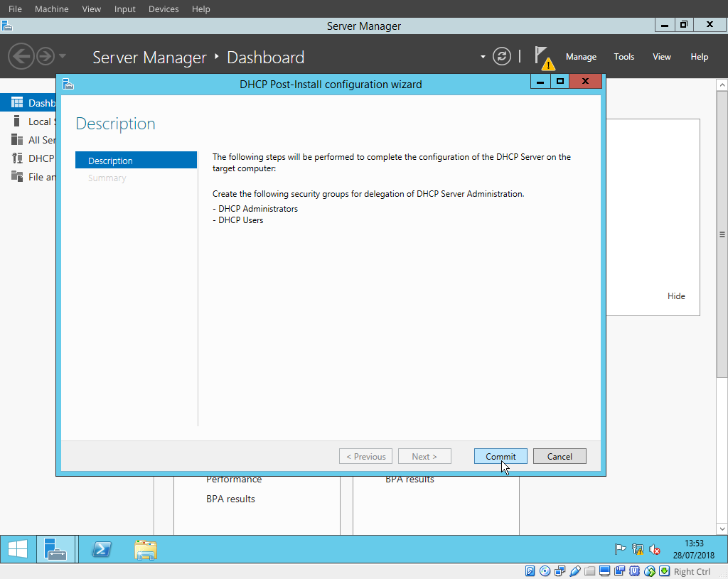Cancel the DHCP Post-Install wizard
This screenshot has width=728, height=579.
point(560,456)
